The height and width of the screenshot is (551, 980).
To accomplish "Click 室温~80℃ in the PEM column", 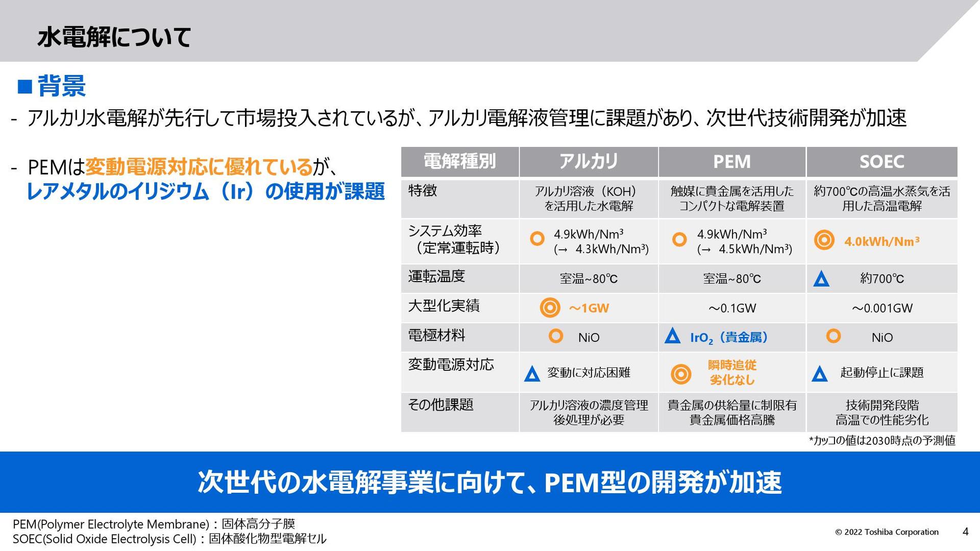I will pyautogui.click(x=732, y=279).
